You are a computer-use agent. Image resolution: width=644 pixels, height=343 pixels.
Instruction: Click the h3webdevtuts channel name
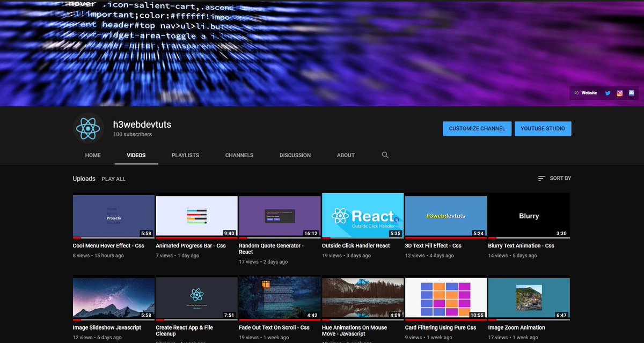tap(142, 124)
